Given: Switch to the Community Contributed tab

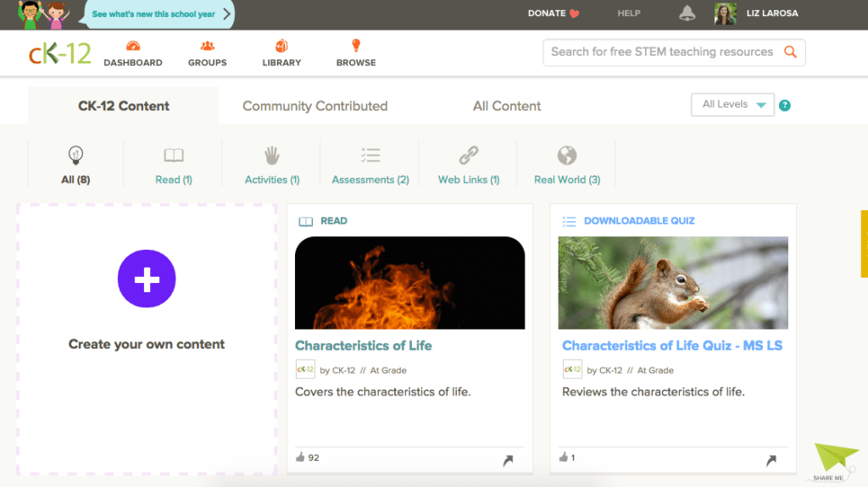Looking at the screenshot, I should [x=315, y=106].
